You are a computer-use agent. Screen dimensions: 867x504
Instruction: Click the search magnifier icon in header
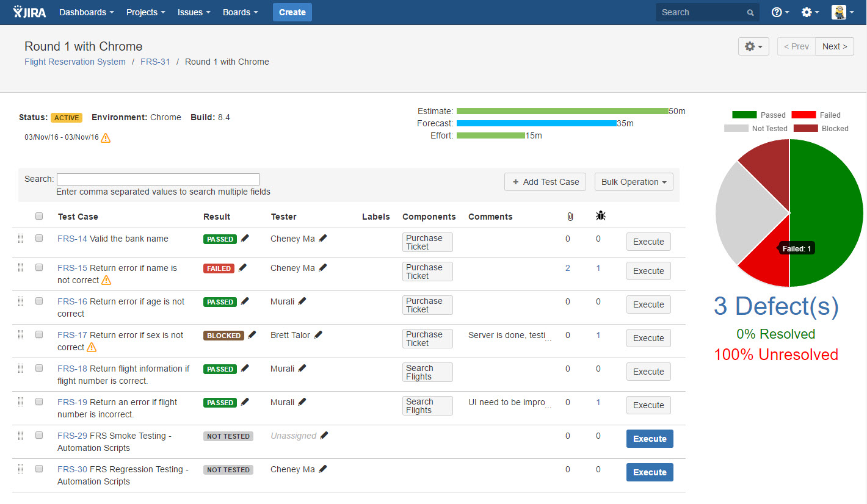(750, 12)
